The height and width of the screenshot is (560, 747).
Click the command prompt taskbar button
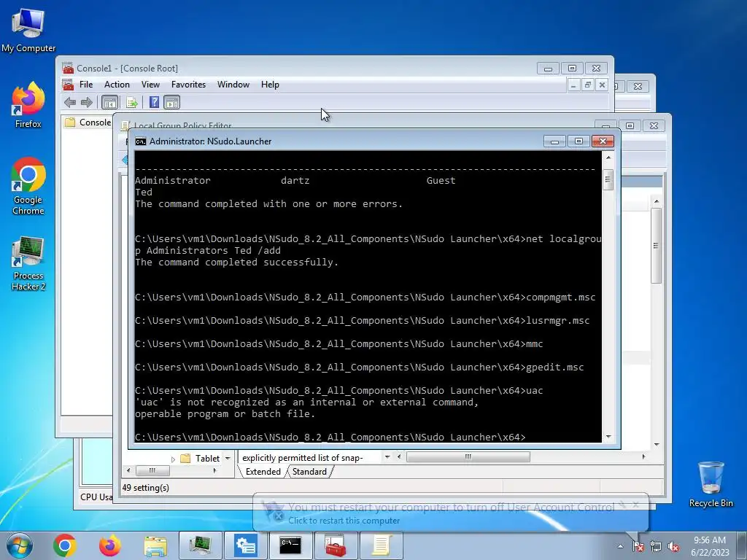click(x=290, y=545)
